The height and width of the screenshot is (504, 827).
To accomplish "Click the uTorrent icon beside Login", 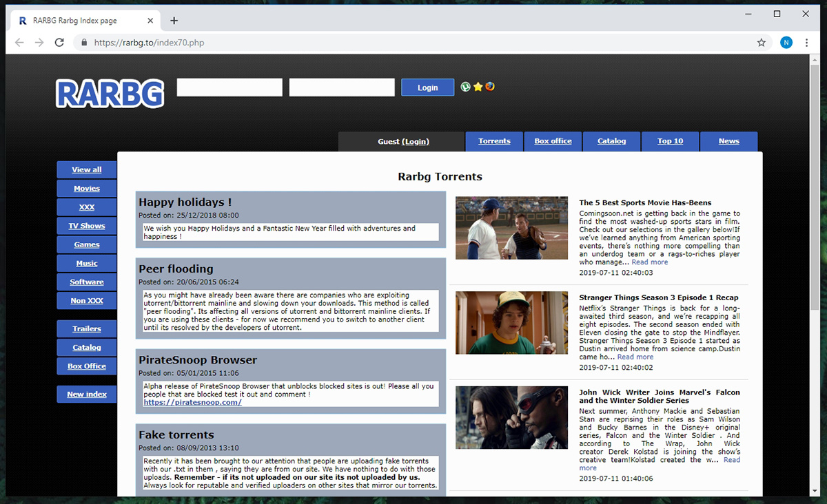I will [x=466, y=87].
